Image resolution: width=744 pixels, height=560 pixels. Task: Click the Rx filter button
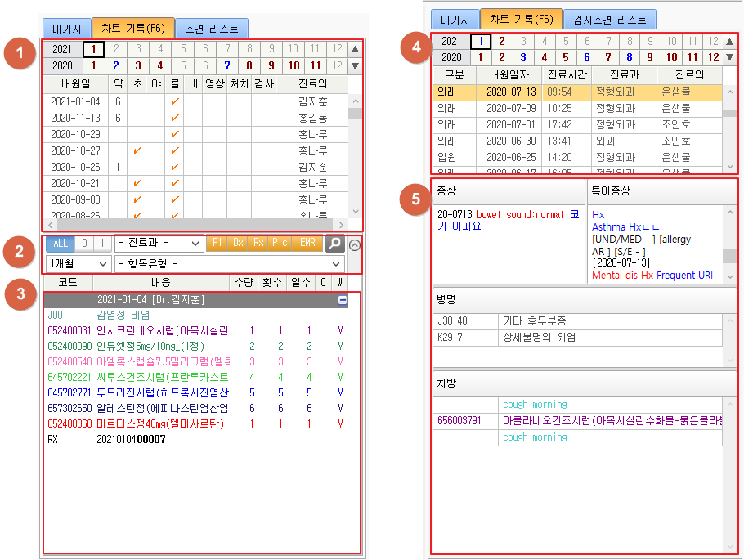(258, 244)
